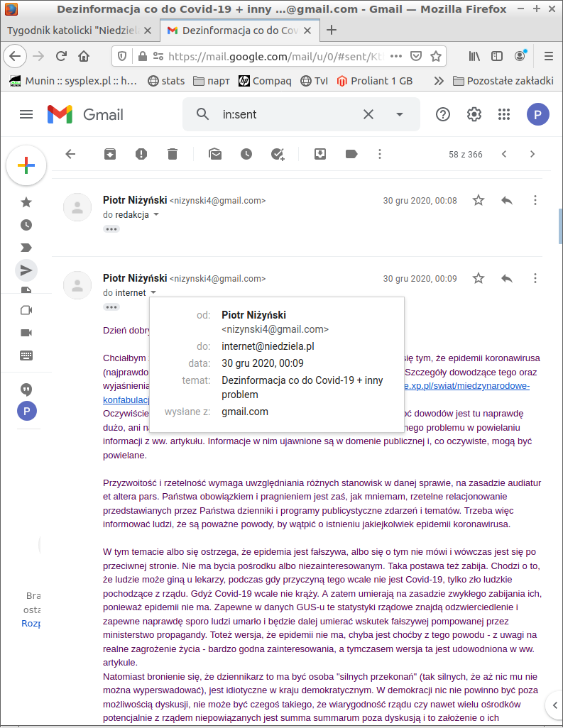Save page to Pocket
The height and width of the screenshot is (728, 563).
click(x=416, y=56)
